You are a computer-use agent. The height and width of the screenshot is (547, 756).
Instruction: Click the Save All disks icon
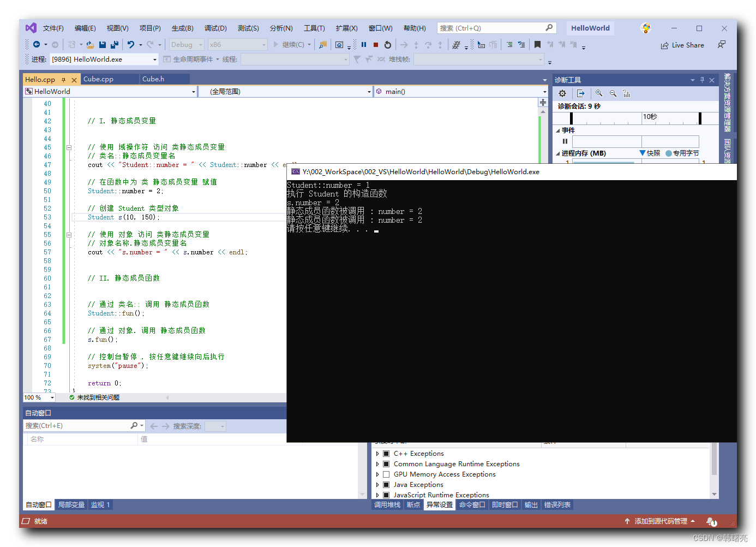(x=115, y=45)
